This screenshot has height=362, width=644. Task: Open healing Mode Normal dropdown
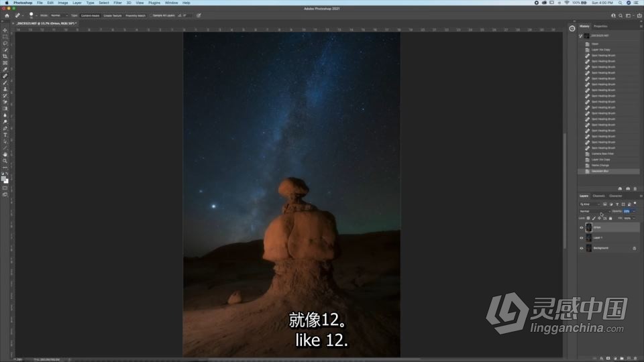coord(59,15)
